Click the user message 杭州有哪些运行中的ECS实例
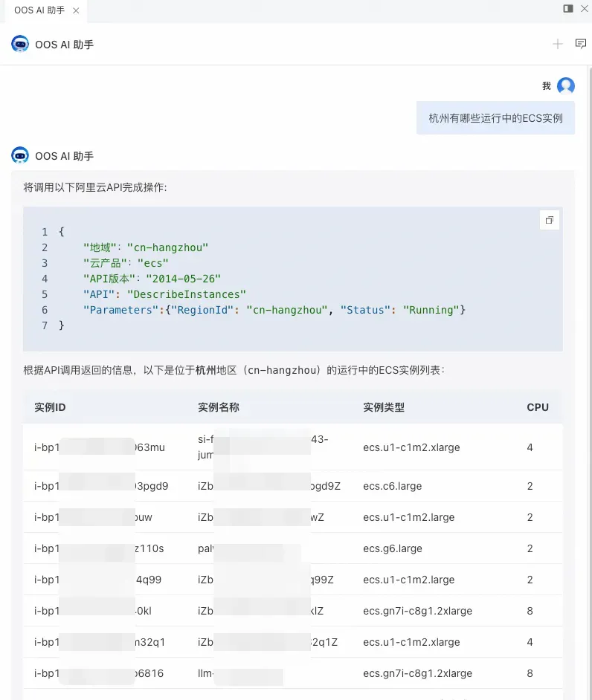592x700 pixels. (x=495, y=118)
